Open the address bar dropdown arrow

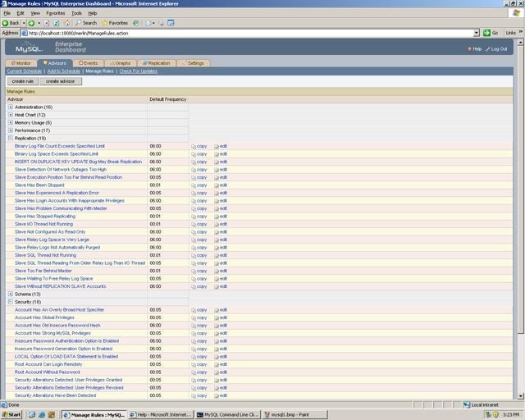(477, 33)
